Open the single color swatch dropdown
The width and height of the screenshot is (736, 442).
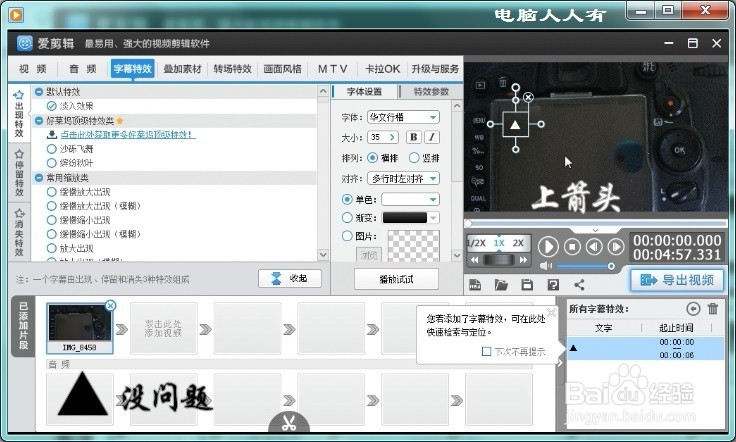pyautogui.click(x=410, y=199)
